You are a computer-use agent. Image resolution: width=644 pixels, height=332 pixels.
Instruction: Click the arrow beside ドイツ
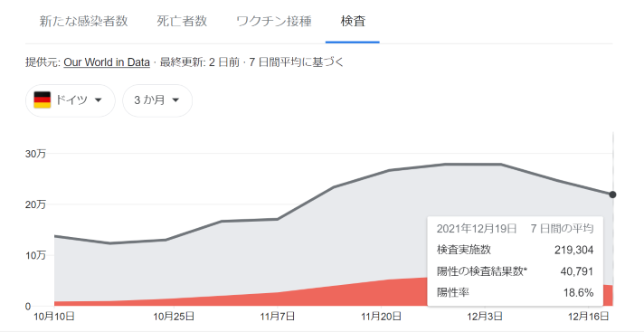click(99, 100)
